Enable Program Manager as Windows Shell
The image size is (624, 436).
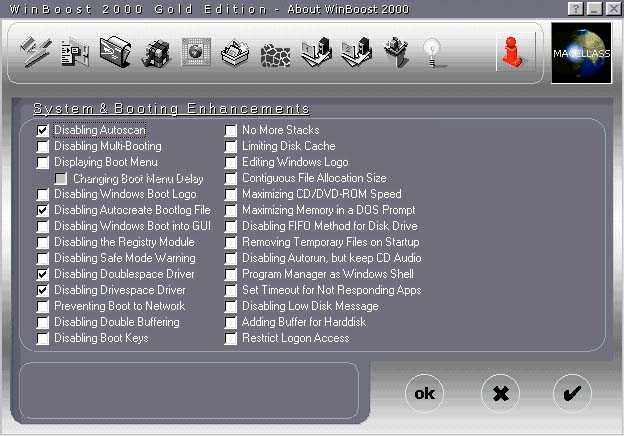(x=230, y=274)
